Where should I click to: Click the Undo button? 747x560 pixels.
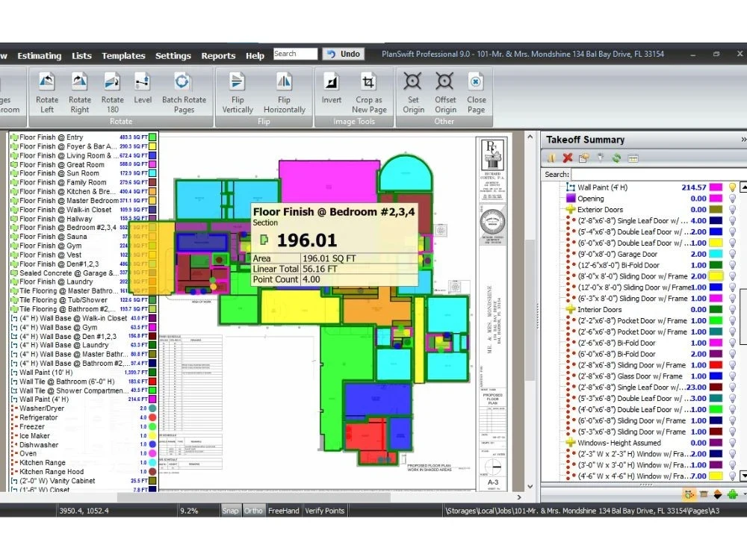coord(344,53)
